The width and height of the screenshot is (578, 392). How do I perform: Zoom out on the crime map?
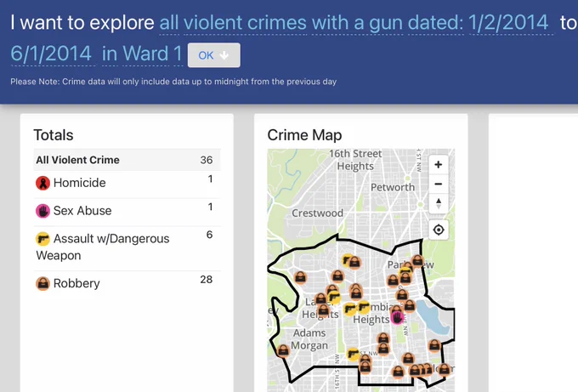click(x=439, y=184)
